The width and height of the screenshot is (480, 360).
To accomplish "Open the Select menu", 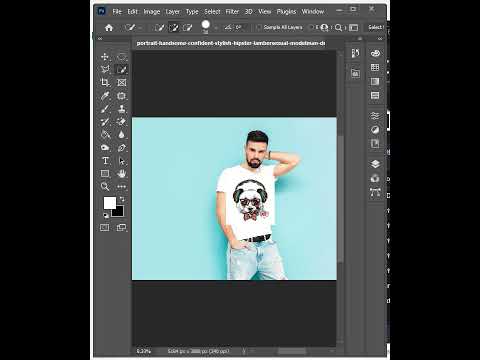I will pyautogui.click(x=212, y=12).
